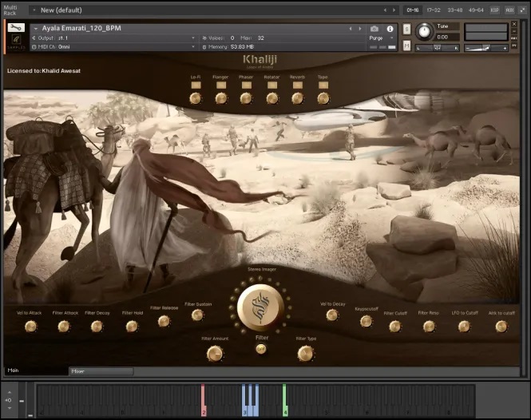Open the Purge dropdown menu
The height and width of the screenshot is (420, 531).
click(x=378, y=38)
